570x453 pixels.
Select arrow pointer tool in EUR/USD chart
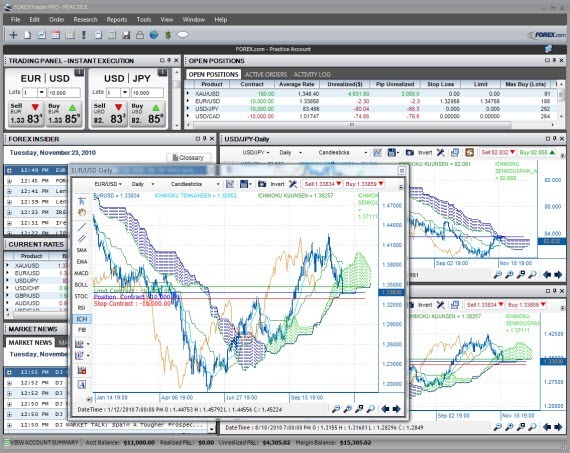point(82,201)
